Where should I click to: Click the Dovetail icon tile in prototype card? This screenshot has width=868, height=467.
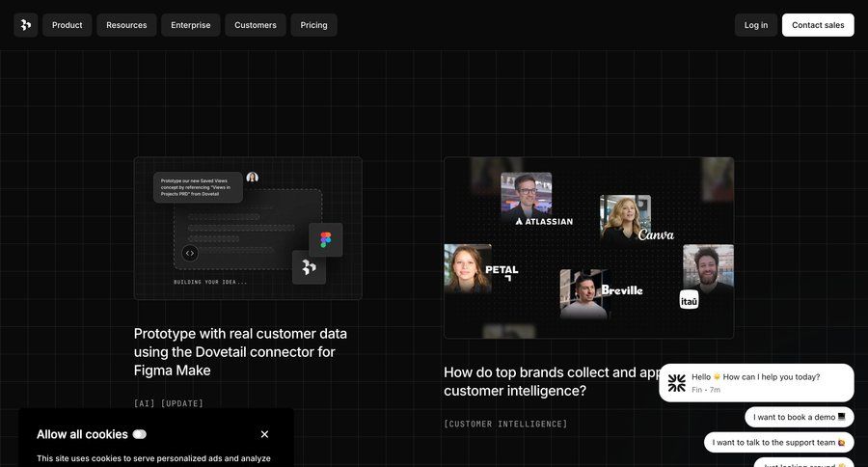(309, 267)
